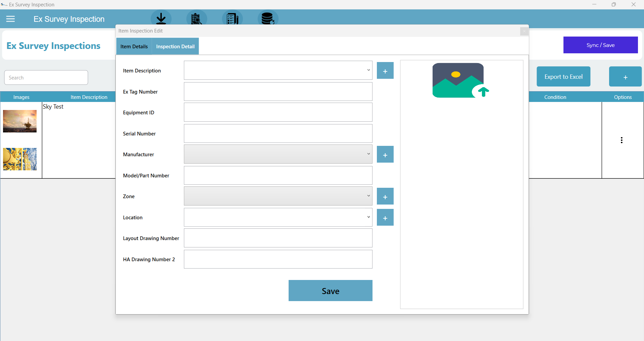The image size is (644, 341).
Task: Click the checklist report toolbar icon
Action: click(232, 18)
